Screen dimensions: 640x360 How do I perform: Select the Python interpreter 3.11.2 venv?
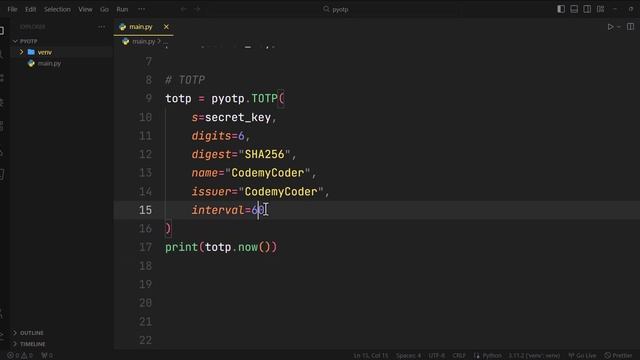(x=534, y=356)
